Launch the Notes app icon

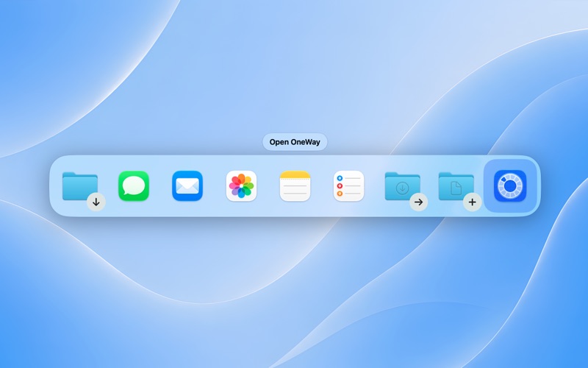295,186
